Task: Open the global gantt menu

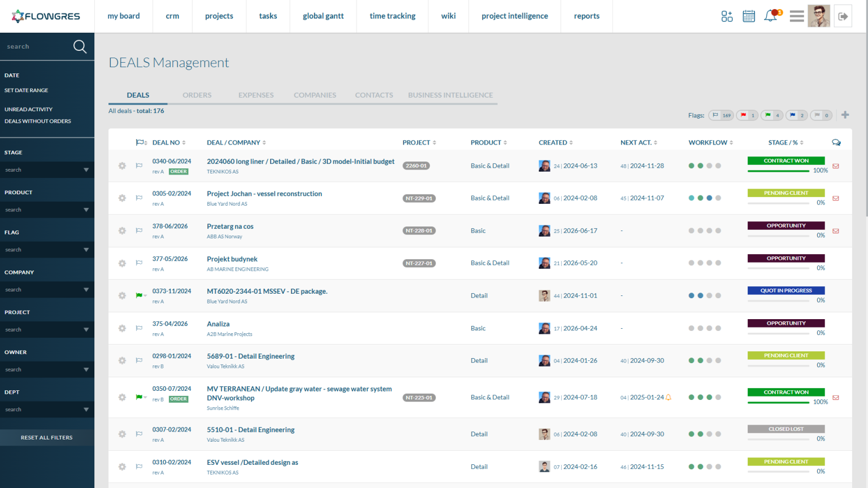Action: [323, 16]
